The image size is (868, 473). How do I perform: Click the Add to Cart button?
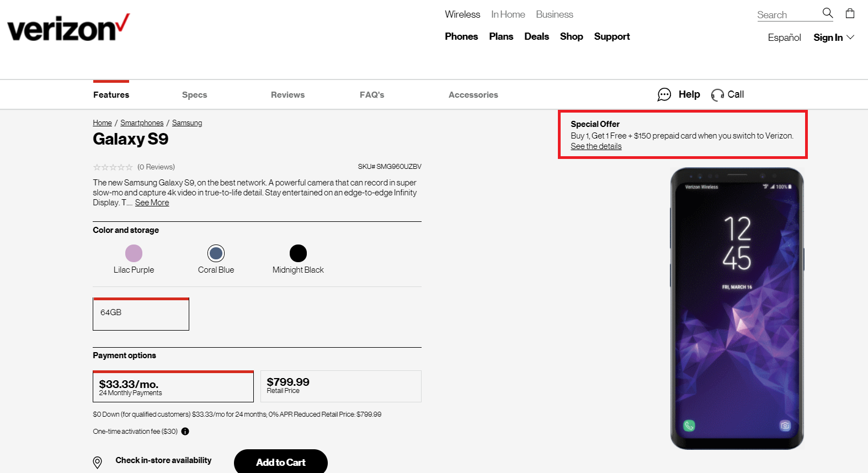281,462
